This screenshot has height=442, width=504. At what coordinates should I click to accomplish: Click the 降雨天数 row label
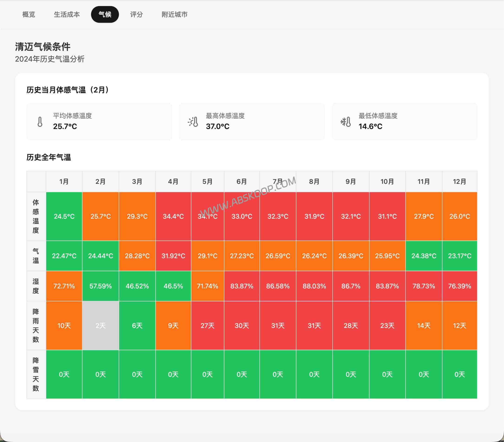tap(36, 326)
